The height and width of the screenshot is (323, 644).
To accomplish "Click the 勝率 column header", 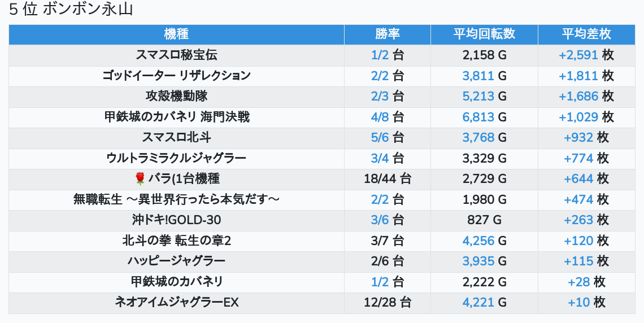I will pos(387,34).
